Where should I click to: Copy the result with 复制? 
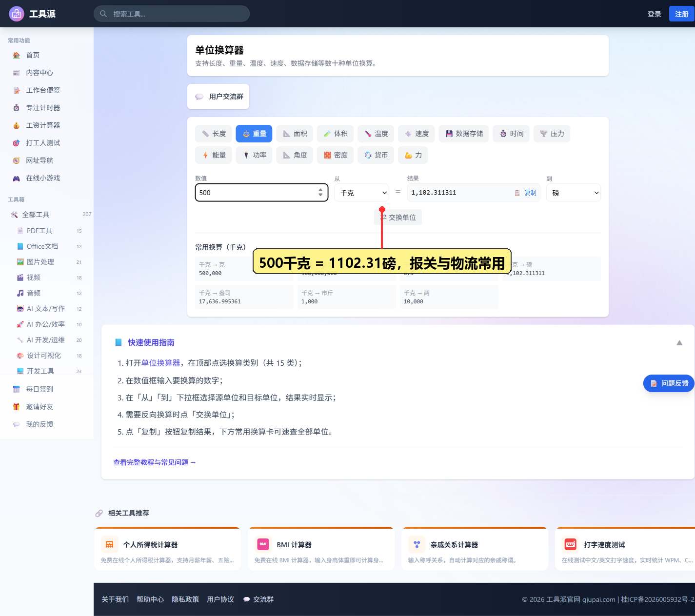tap(526, 193)
